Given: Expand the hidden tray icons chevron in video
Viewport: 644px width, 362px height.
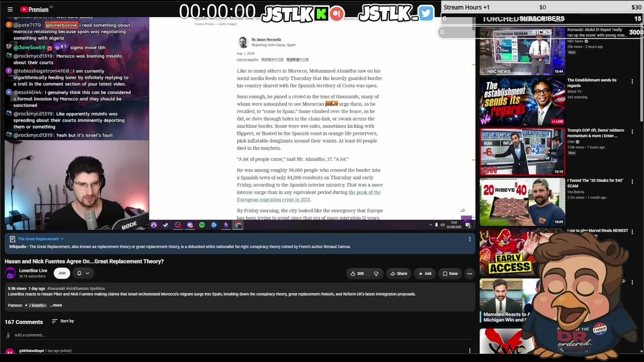Looking at the screenshot, I should 430,225.
